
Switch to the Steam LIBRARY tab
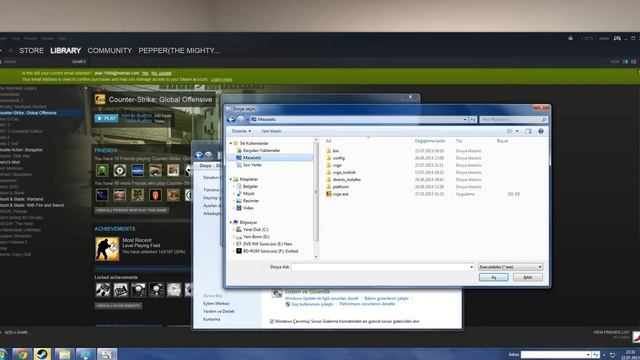point(66,51)
